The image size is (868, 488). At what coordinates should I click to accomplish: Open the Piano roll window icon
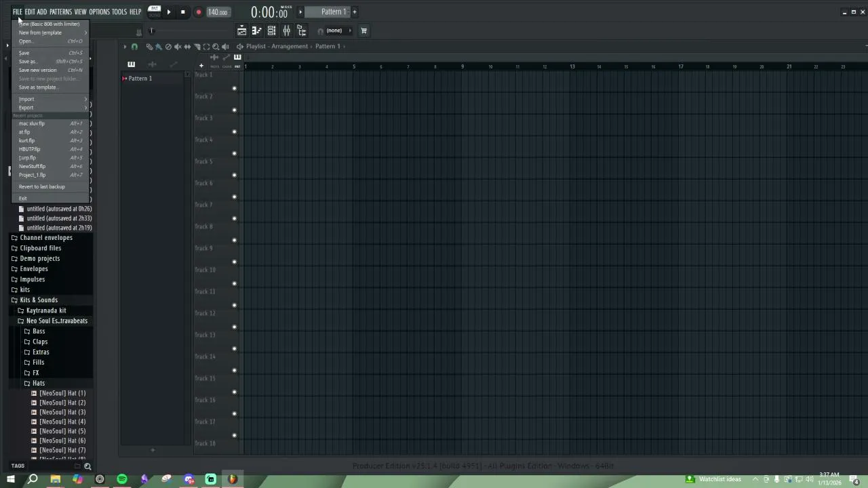pyautogui.click(x=256, y=30)
